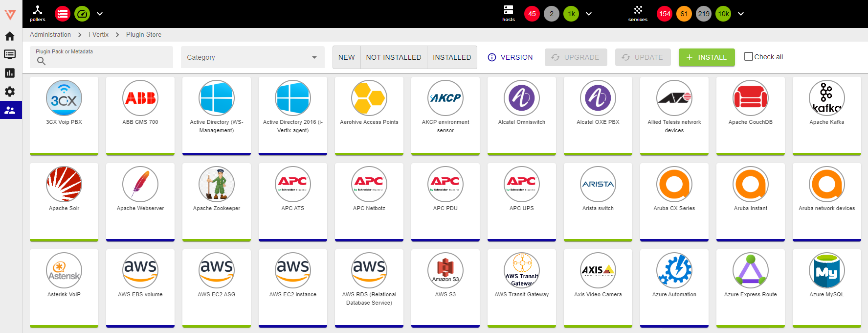This screenshot has width=868, height=333.
Task: Click the red hosts counter 45
Action: (532, 14)
